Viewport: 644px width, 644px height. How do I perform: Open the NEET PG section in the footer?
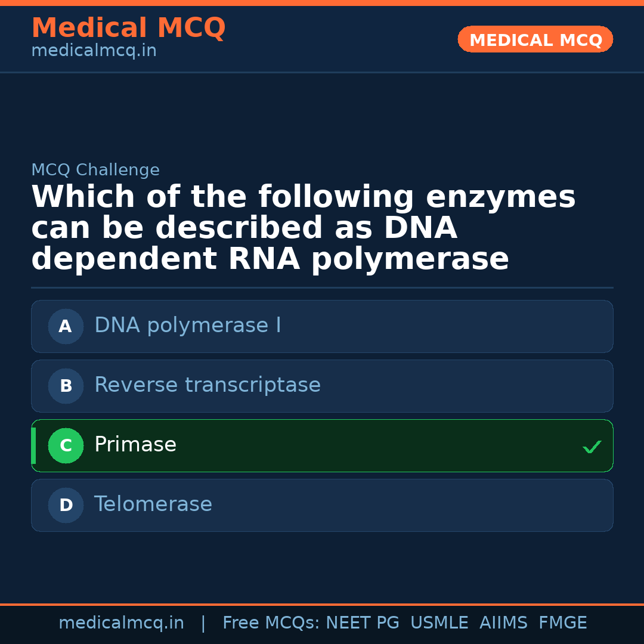click(362, 623)
